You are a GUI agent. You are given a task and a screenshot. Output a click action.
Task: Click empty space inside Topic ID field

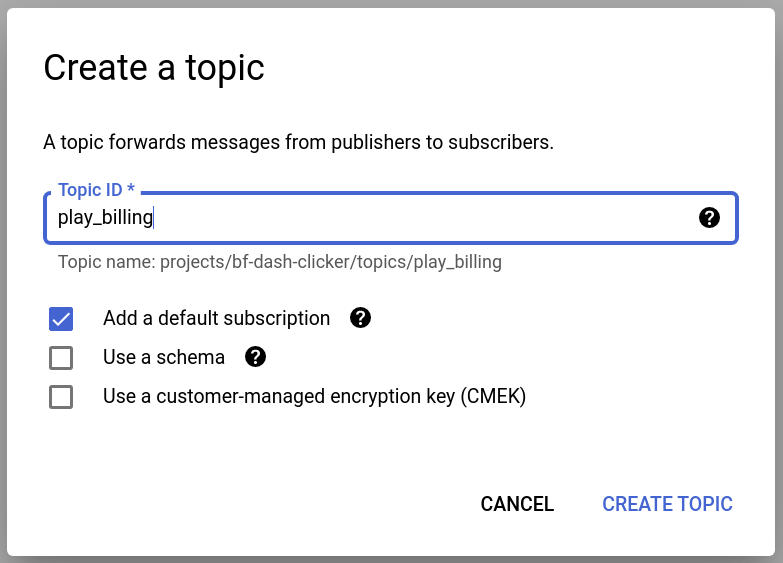coord(420,218)
